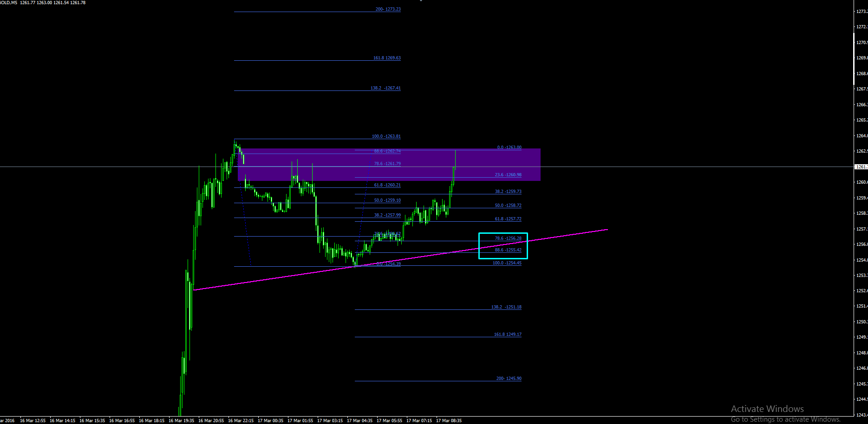Image resolution: width=868 pixels, height=424 pixels.
Task: Click the '16 Mar 22:15' time axis label
Action: point(241,421)
